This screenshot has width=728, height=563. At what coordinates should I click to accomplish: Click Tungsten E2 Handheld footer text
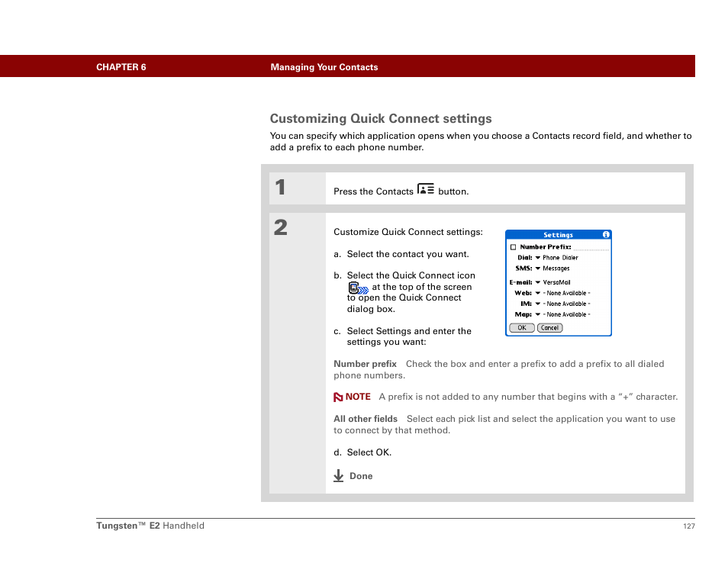point(150,526)
